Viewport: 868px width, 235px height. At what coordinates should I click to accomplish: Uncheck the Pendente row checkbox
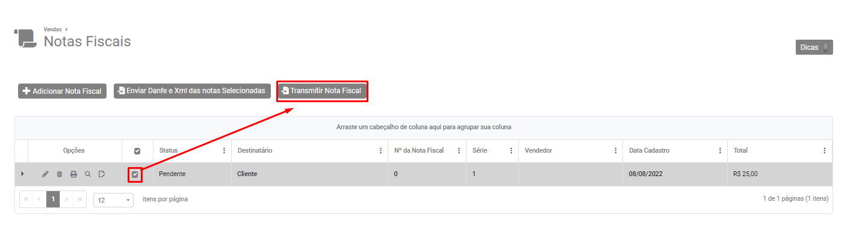pyautogui.click(x=135, y=175)
